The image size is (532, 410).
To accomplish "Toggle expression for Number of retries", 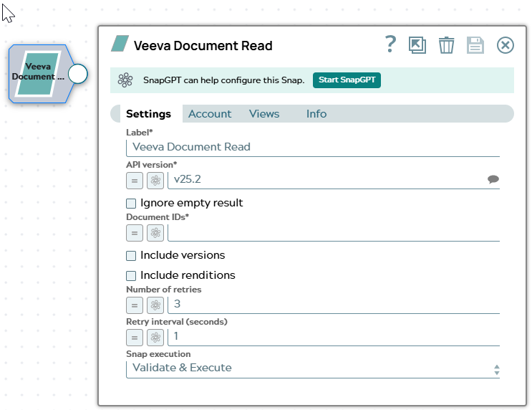I will [x=135, y=305].
